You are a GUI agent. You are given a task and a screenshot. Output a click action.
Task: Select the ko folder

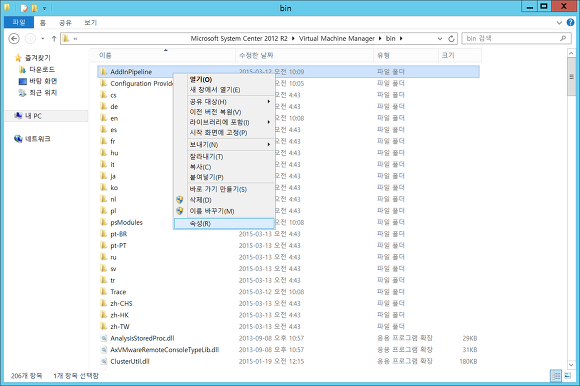pyautogui.click(x=114, y=188)
